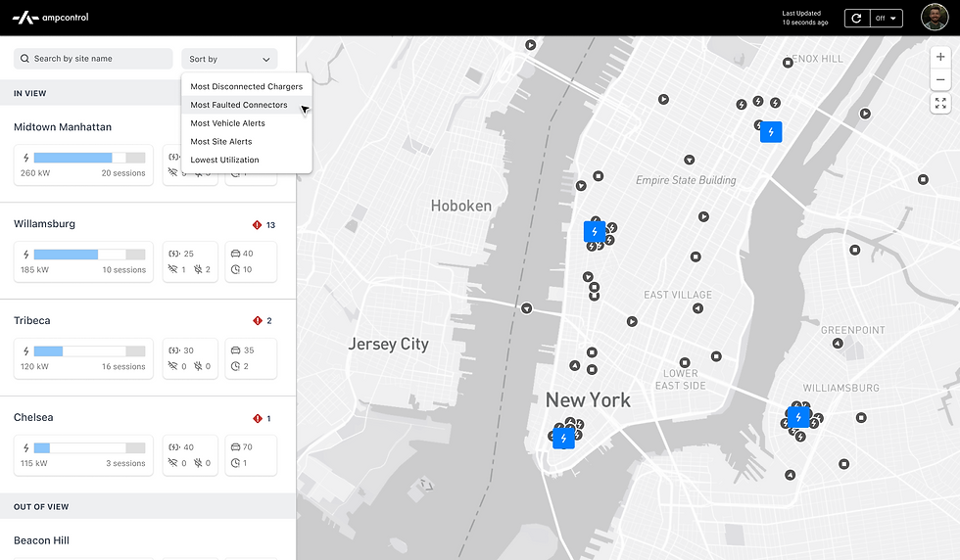Viewport: 960px width, 560px height.
Task: Click Midtown Manhattan lightning power icon
Action: pos(25,158)
